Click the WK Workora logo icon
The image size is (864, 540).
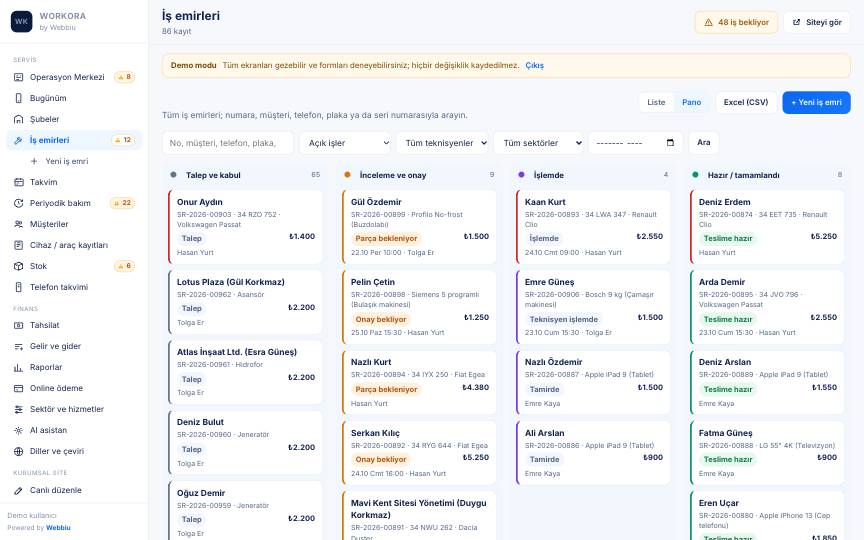[21, 21]
